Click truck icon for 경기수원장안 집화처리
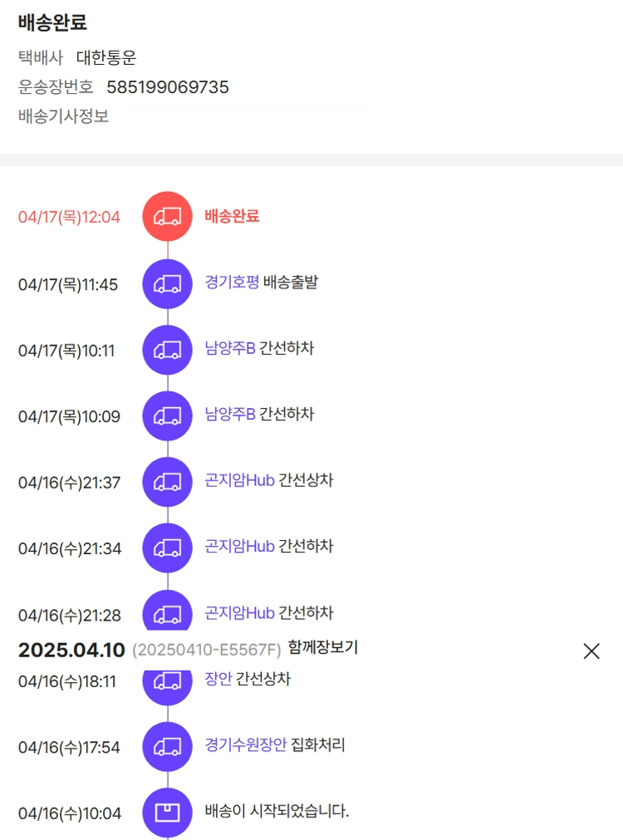 (x=168, y=746)
